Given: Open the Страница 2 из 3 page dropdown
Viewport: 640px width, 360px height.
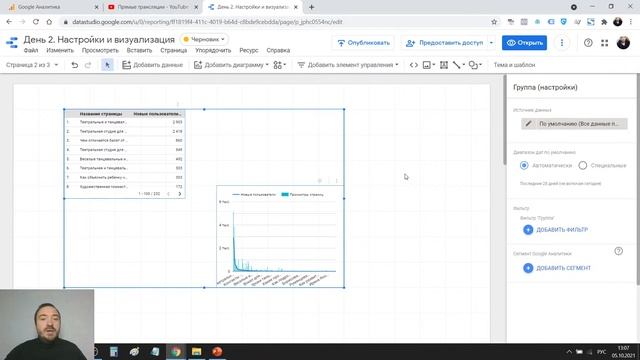Looking at the screenshot, I should pyautogui.click(x=32, y=65).
